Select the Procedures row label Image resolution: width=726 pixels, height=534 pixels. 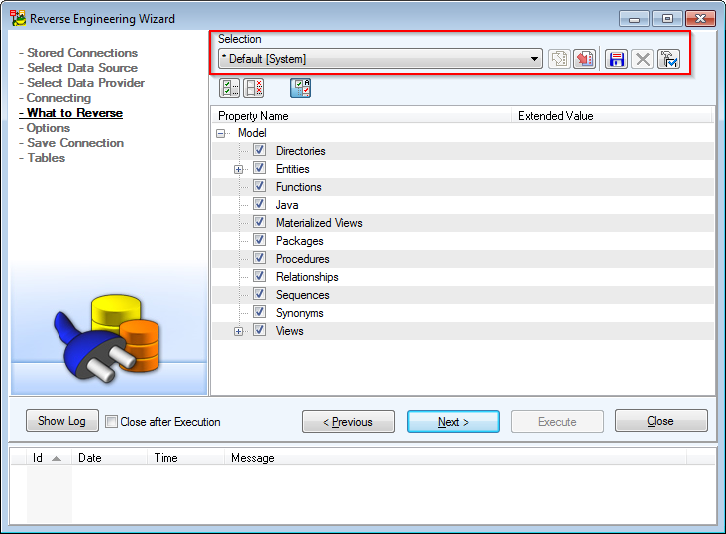(302, 259)
